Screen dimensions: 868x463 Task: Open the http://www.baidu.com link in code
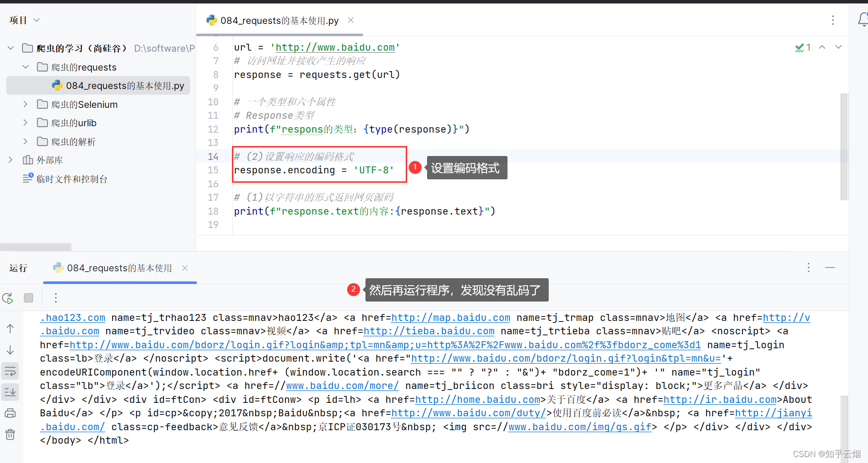[x=335, y=47]
